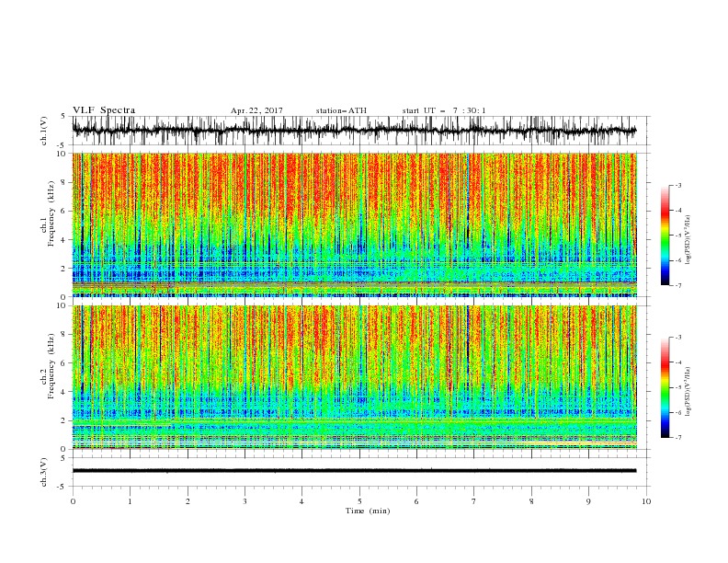Click the "-4" tick on the ch.2 colour bar

(x=677, y=362)
